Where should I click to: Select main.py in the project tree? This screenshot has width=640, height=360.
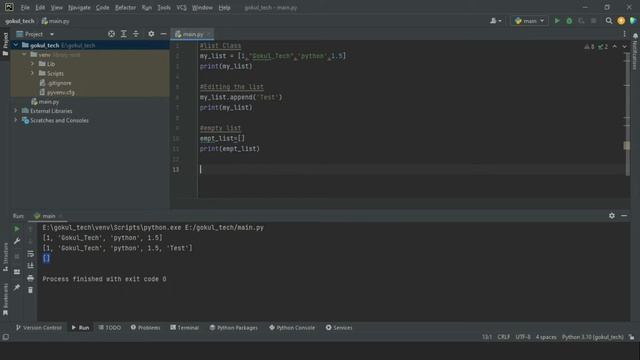45,102
